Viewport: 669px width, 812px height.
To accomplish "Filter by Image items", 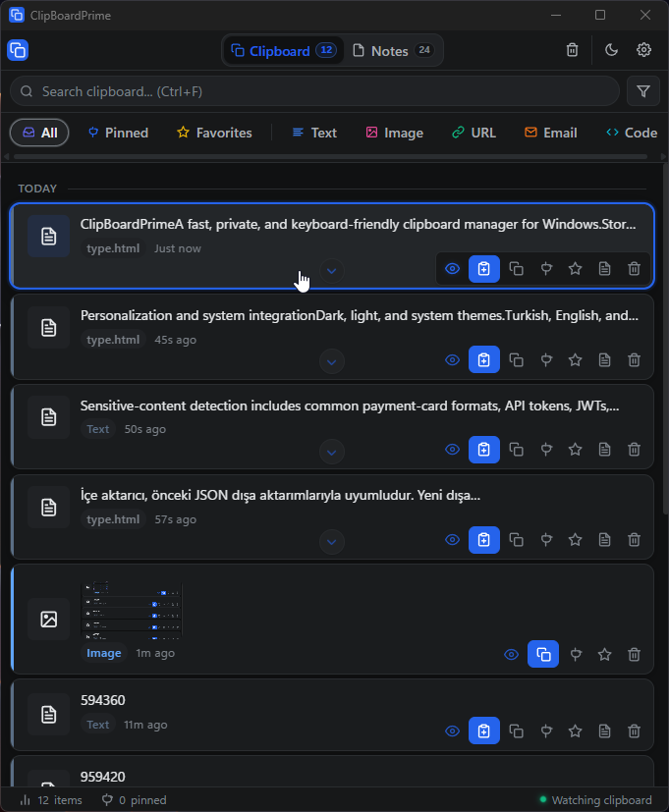I will (394, 133).
